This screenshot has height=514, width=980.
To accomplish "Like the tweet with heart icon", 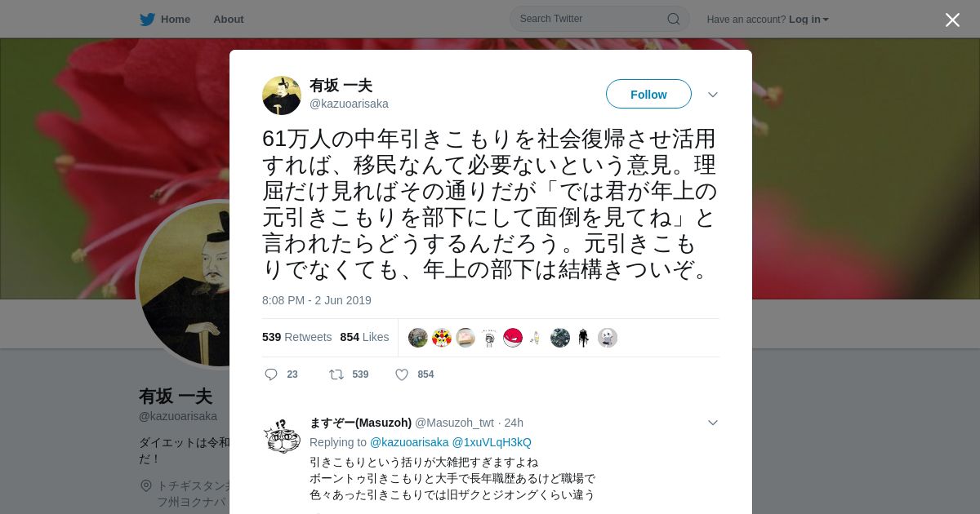I will (x=402, y=374).
